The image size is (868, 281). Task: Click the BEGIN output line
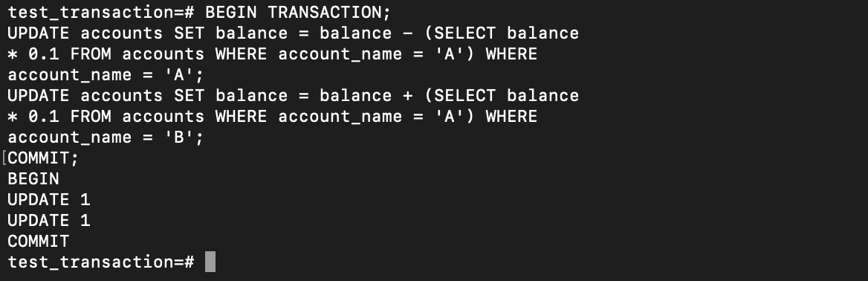[33, 178]
